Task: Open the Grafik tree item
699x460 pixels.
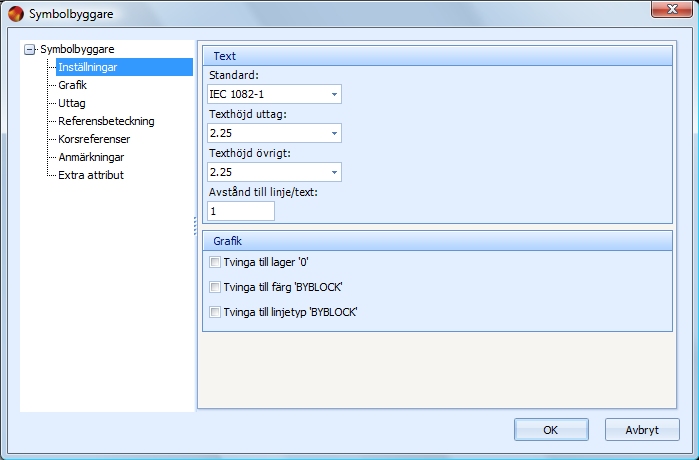Action: (72, 85)
